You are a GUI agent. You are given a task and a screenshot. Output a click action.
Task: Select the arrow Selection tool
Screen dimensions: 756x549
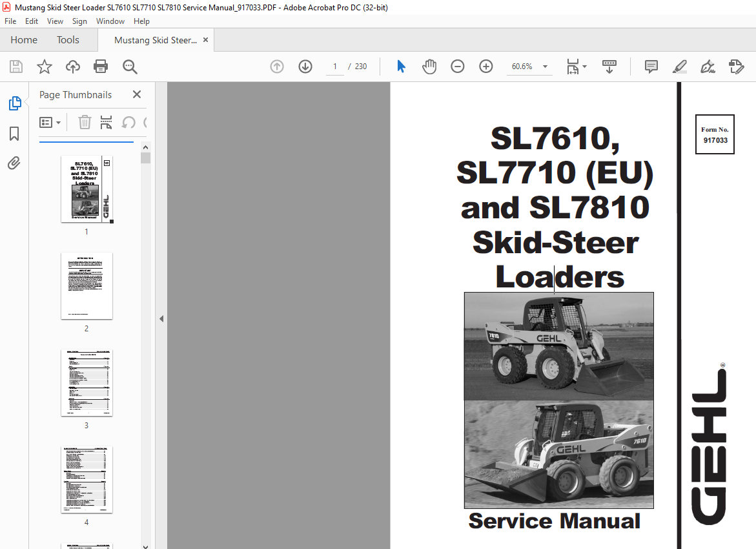401,67
